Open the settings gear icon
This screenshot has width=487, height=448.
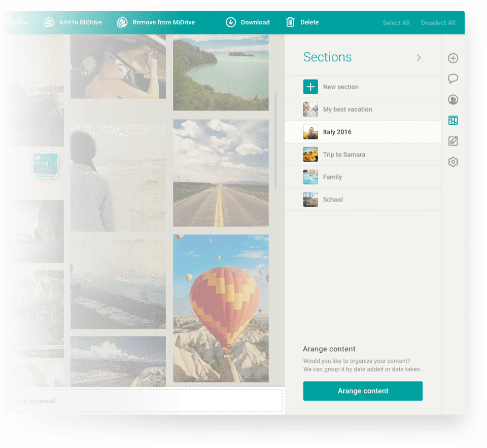(453, 162)
